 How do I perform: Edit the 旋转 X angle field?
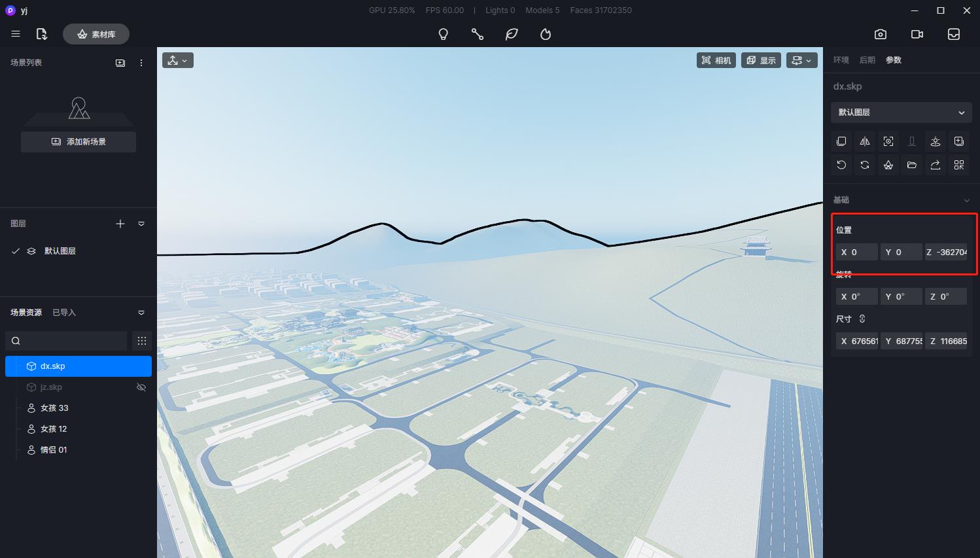click(857, 296)
